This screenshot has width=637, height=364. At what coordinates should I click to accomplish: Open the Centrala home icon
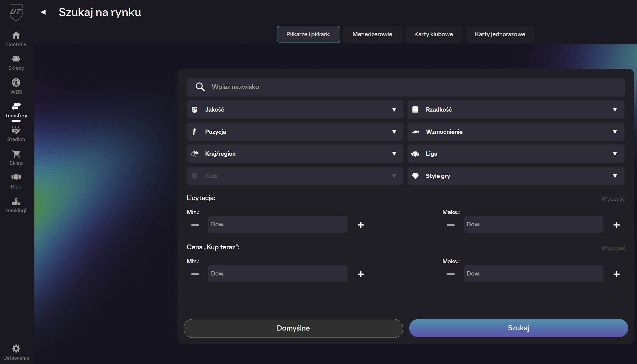[16, 35]
